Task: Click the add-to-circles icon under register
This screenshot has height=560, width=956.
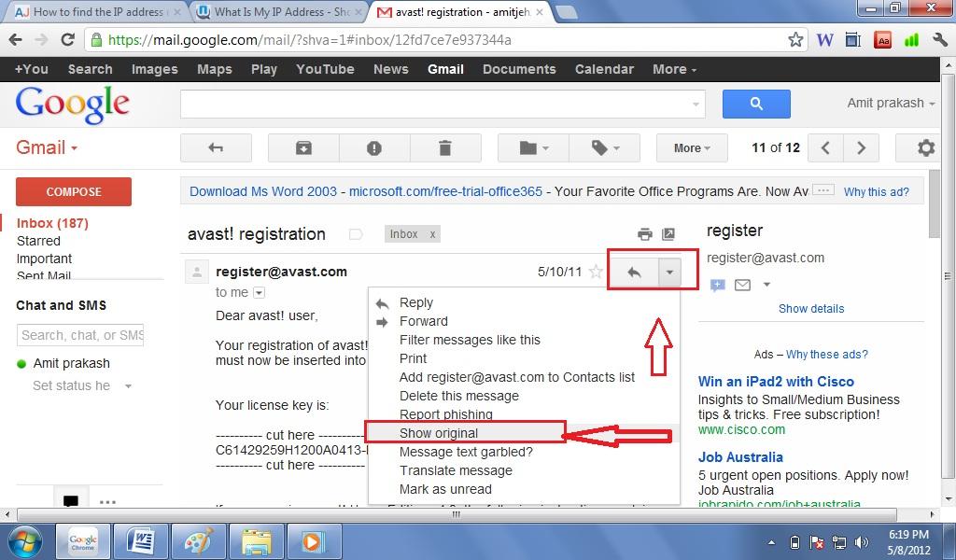Action: [718, 285]
